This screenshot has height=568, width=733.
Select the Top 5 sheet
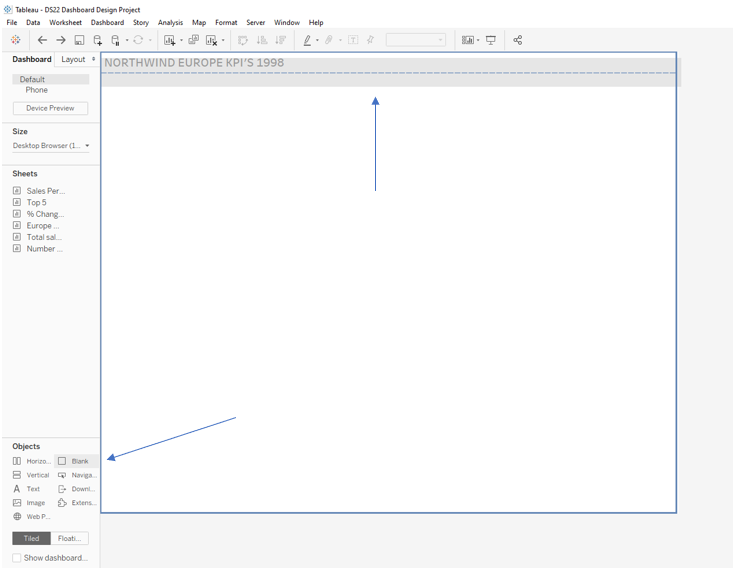click(x=30, y=202)
